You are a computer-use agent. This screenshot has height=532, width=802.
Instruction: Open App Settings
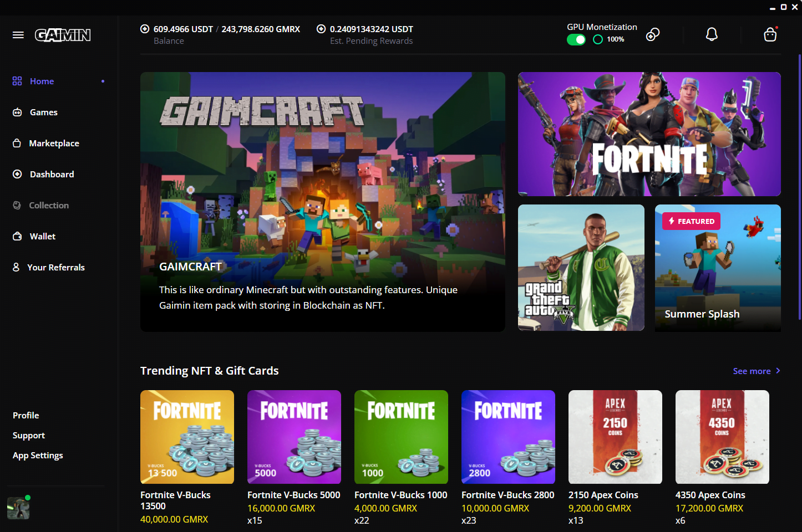pos(38,455)
